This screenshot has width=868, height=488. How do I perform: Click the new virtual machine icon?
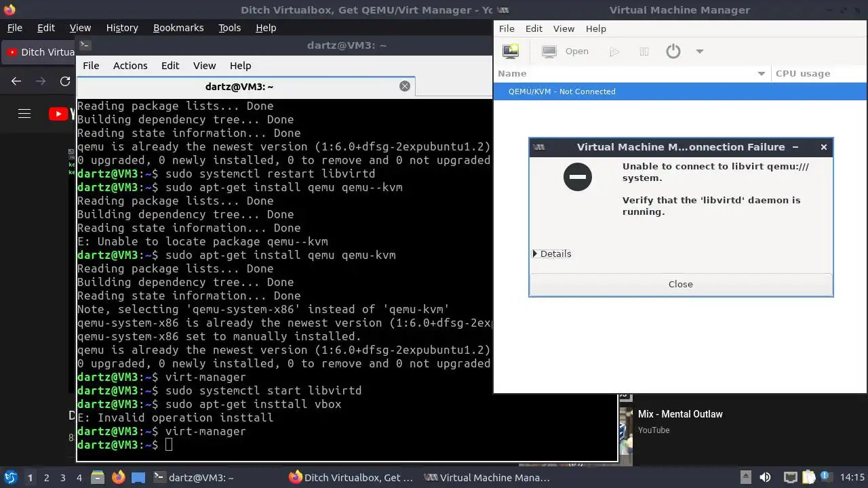tap(510, 52)
